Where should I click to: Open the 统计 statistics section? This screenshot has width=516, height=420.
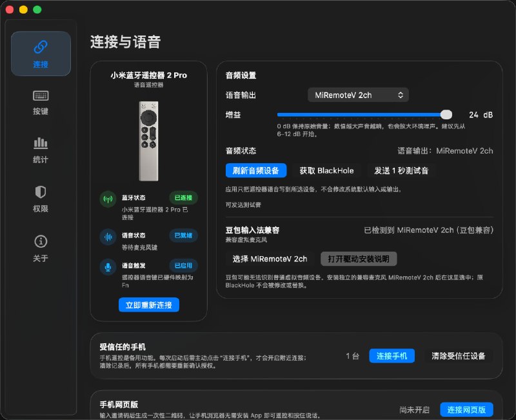click(41, 151)
